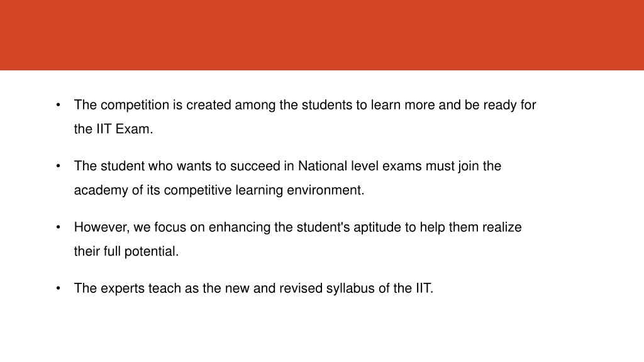Click the word 'National' in second bullet
The height and width of the screenshot is (362, 644).
pos(323,166)
